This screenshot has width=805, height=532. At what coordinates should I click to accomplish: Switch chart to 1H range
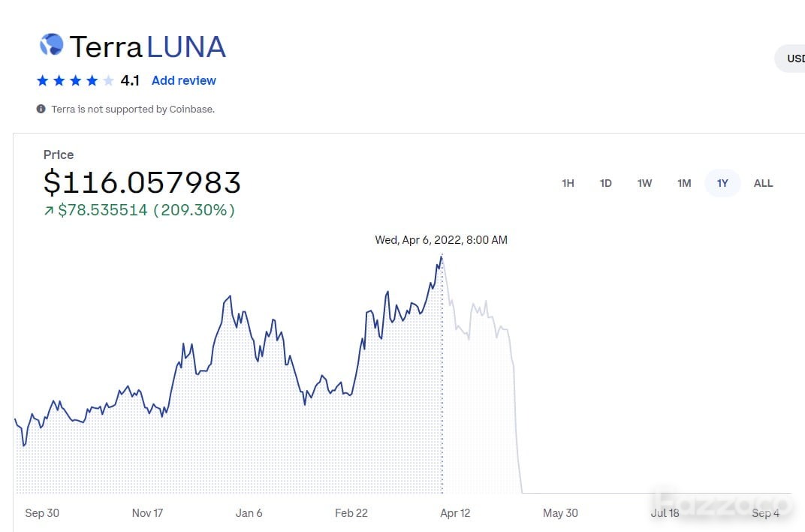tap(568, 183)
